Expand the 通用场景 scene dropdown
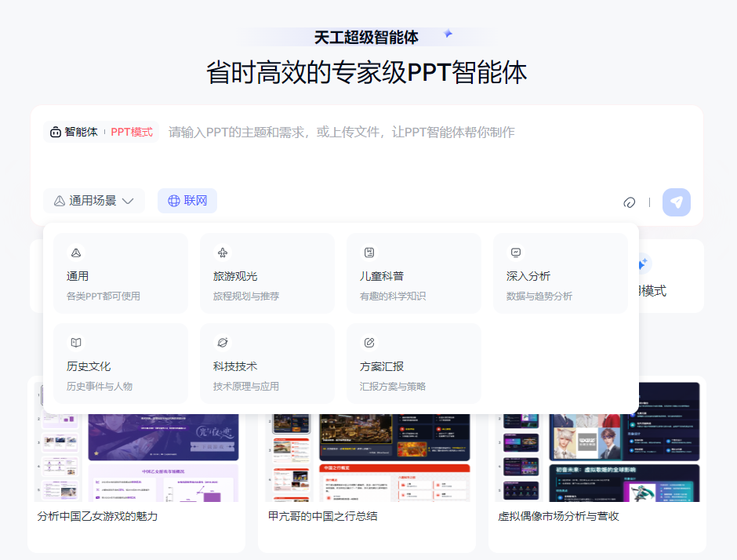The height and width of the screenshot is (560, 737). pos(94,201)
